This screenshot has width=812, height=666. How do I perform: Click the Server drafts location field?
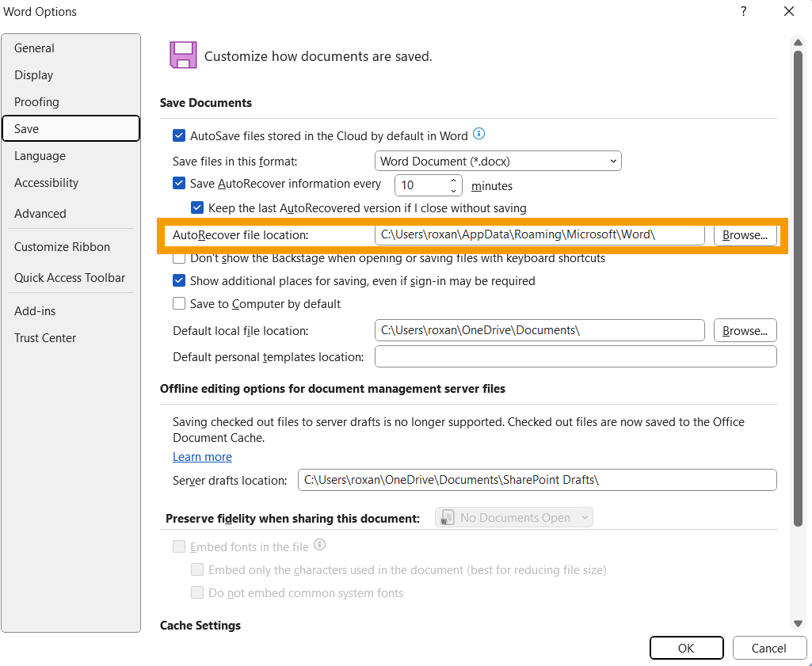(537, 481)
